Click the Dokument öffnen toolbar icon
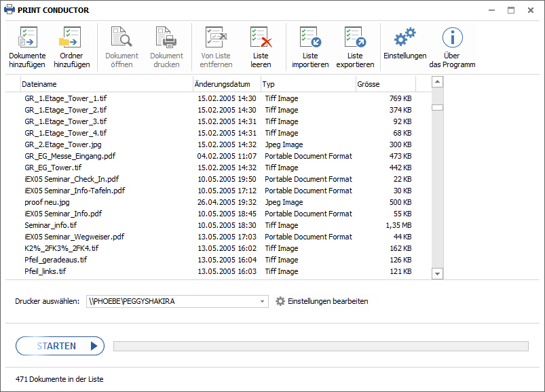 click(x=121, y=37)
